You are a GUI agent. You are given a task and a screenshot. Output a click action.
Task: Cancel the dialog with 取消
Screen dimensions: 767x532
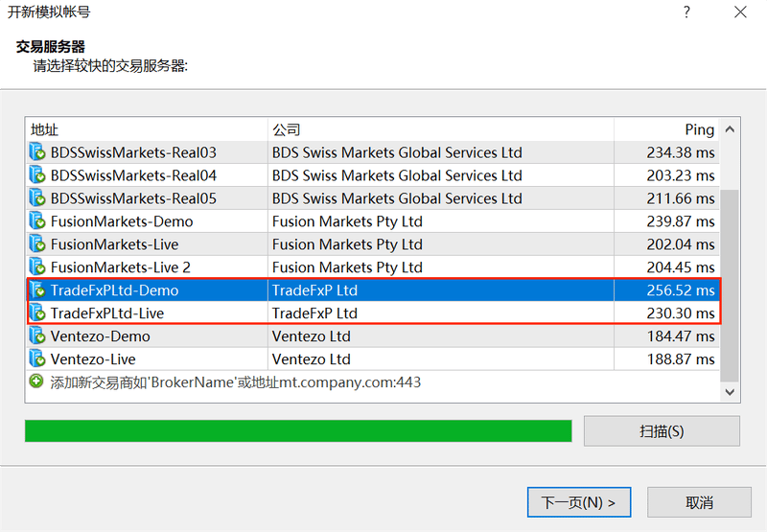click(699, 501)
